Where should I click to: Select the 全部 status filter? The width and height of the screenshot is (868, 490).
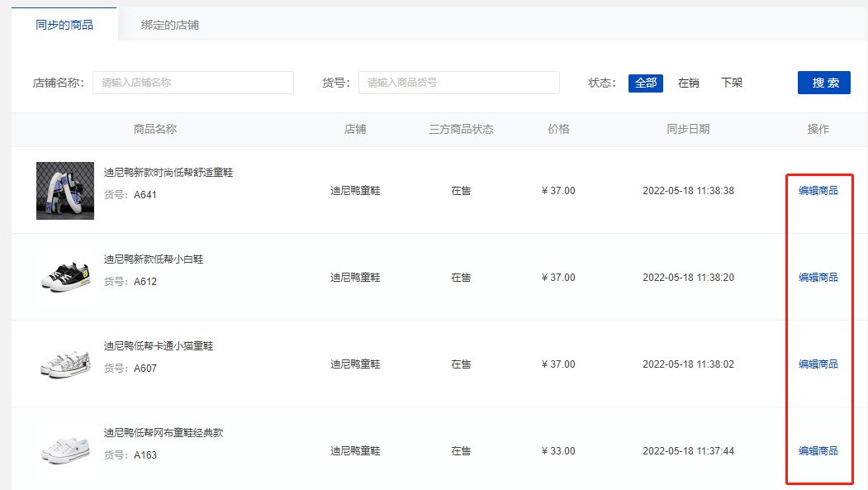click(x=645, y=83)
